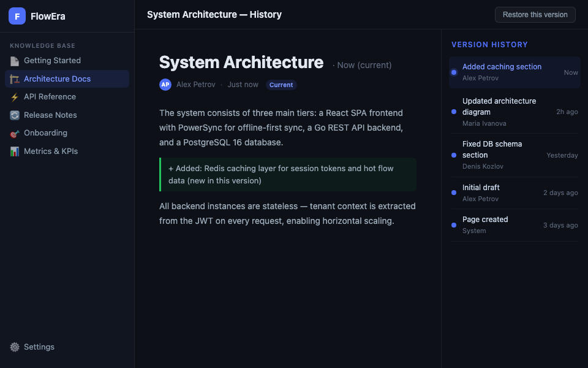
Task: Open the Release Notes section
Action: click(50, 115)
